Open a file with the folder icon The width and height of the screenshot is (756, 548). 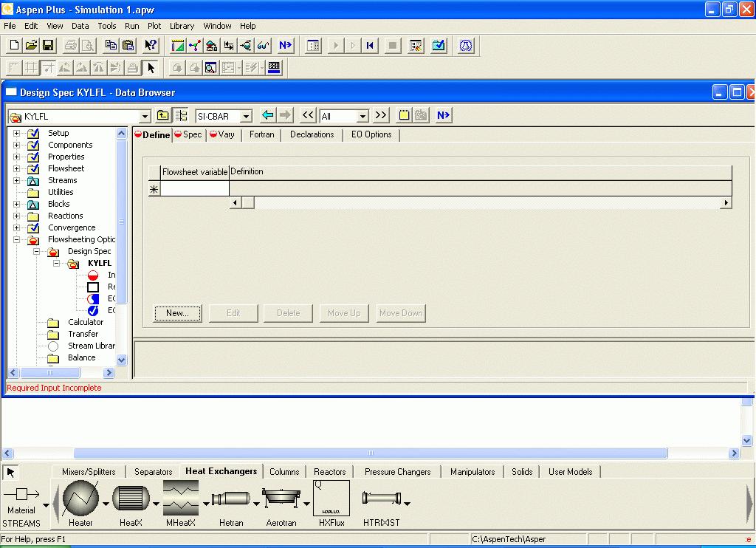[31, 45]
